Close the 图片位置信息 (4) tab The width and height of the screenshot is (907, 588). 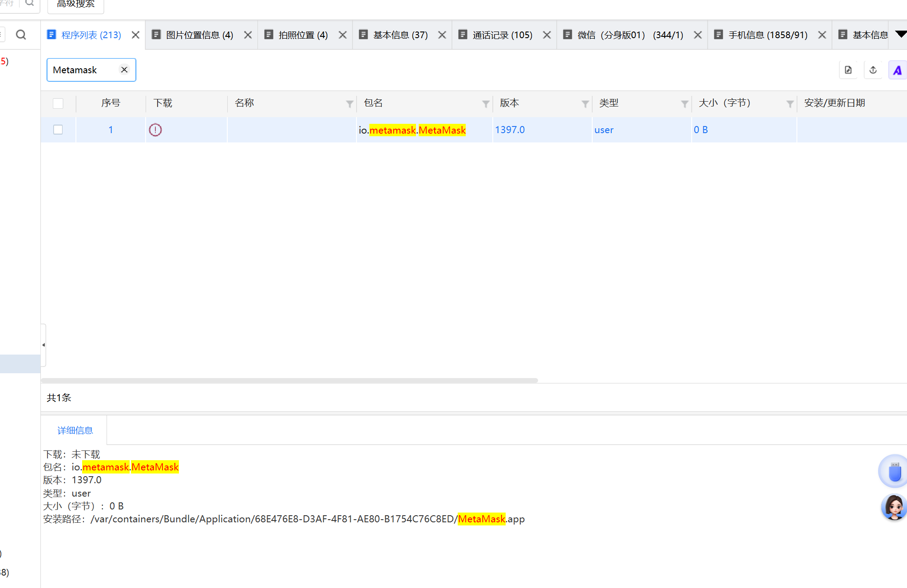tap(248, 35)
